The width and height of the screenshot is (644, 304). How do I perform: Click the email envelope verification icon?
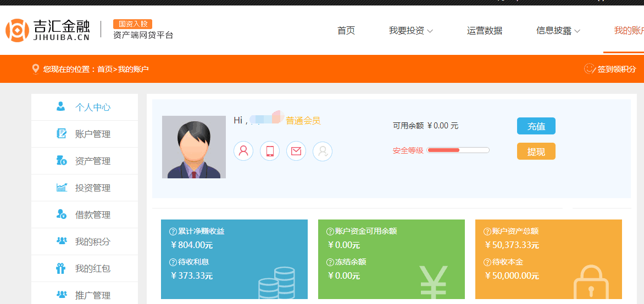pos(296,151)
